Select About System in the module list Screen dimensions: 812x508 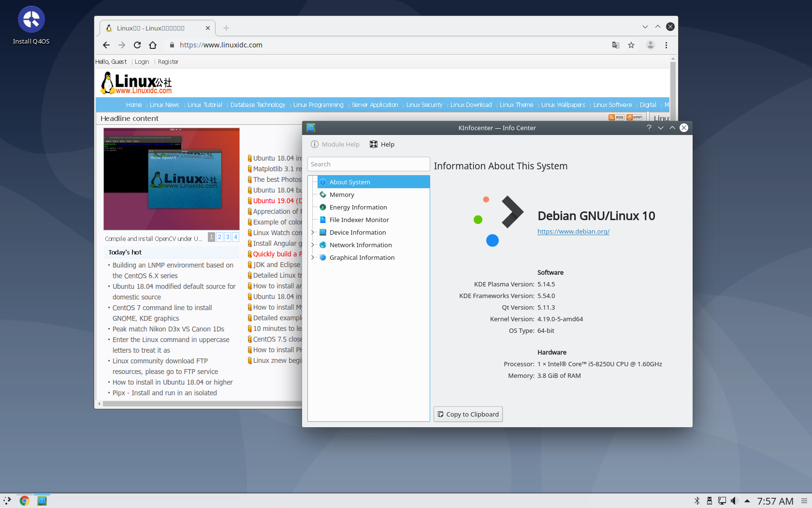click(374, 182)
